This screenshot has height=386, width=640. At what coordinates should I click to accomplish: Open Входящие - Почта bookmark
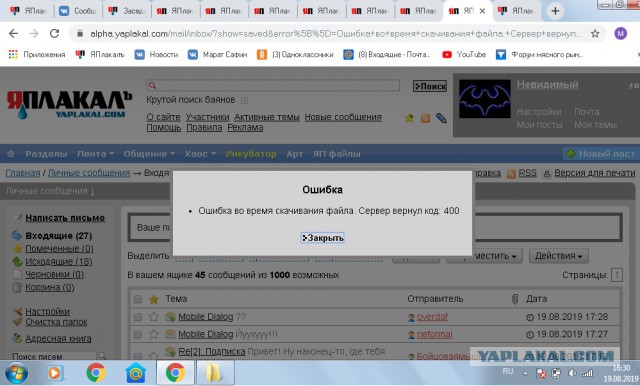click(387, 54)
